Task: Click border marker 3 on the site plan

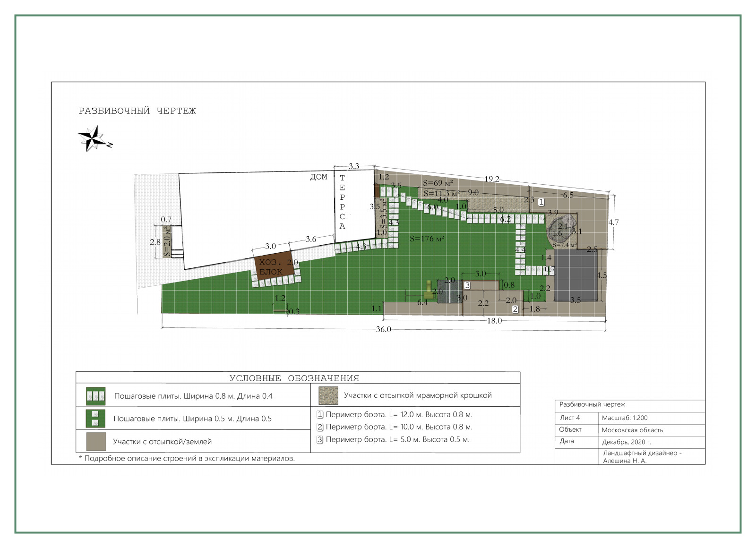Action: pos(467,285)
